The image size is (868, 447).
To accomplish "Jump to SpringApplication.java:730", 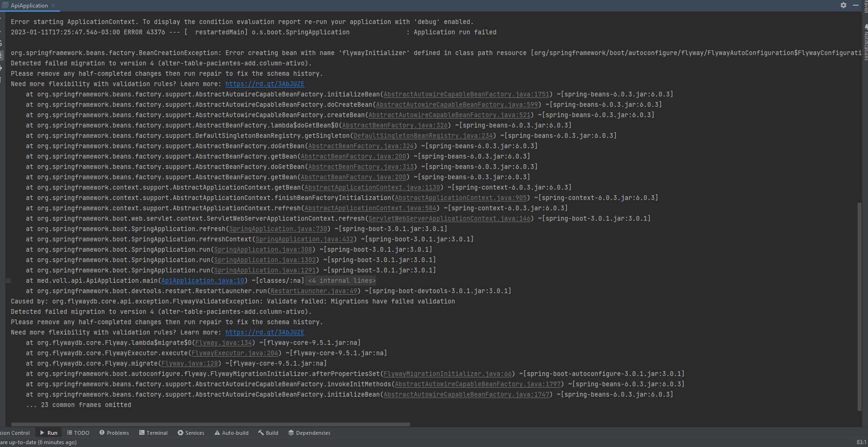I will click(x=278, y=229).
